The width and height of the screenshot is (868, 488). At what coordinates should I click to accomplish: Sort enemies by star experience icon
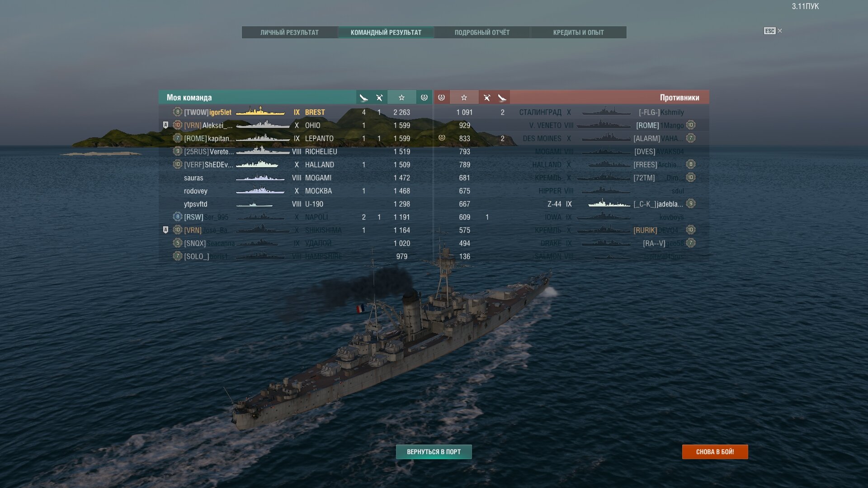click(x=464, y=98)
